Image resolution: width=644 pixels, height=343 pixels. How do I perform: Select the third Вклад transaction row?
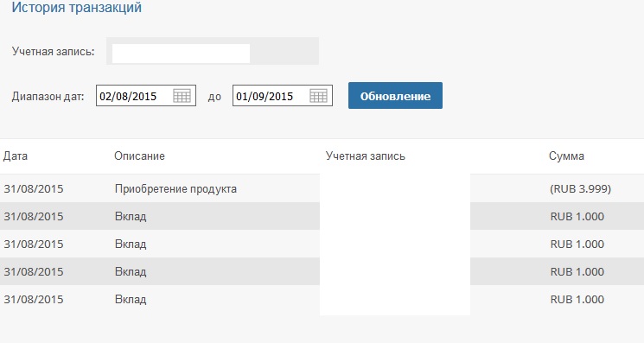click(322, 271)
